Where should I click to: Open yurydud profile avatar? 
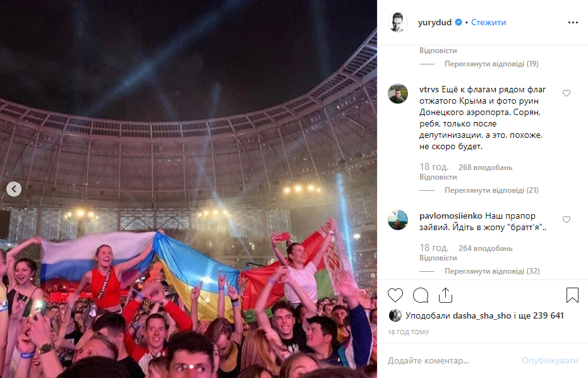pyautogui.click(x=397, y=22)
